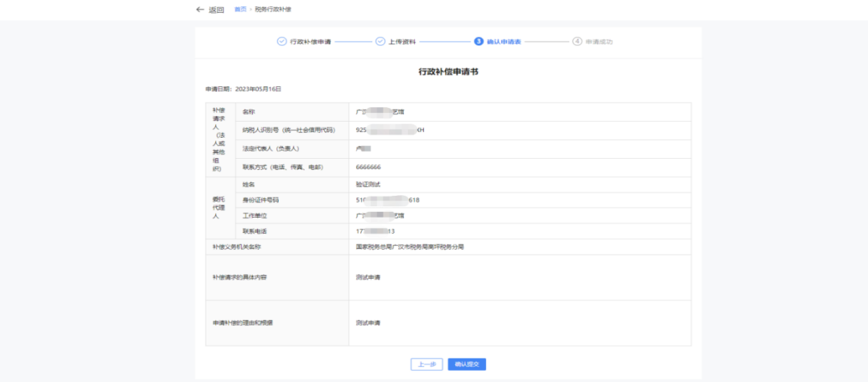Click the back arrow icon beside 返回

coord(200,10)
